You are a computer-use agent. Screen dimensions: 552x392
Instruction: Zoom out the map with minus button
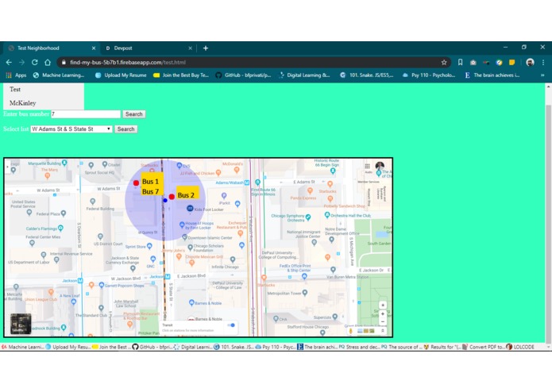(x=383, y=321)
